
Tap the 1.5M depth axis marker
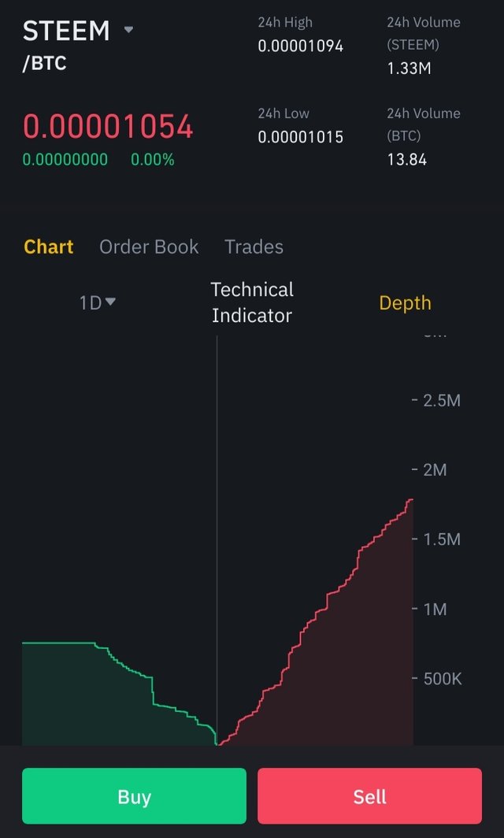point(442,540)
